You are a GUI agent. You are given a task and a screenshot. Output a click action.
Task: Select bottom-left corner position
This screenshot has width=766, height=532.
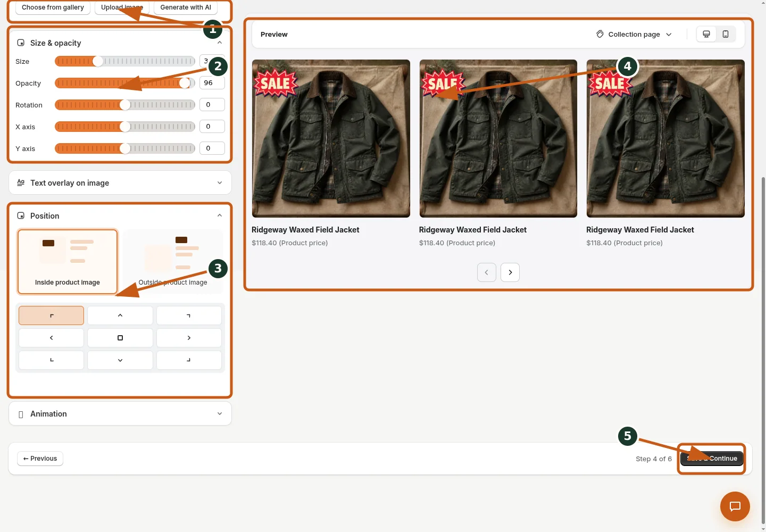(x=51, y=360)
